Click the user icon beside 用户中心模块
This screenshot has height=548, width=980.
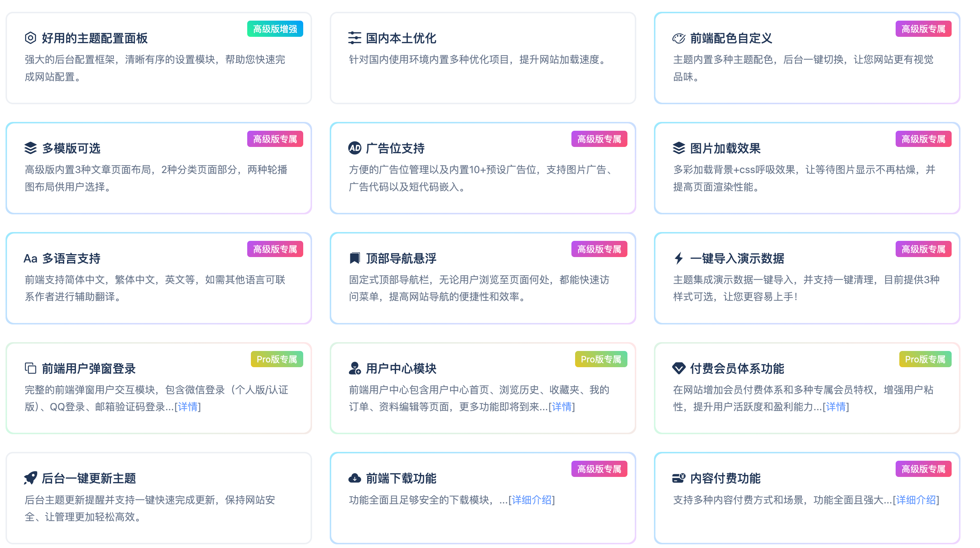(x=354, y=368)
